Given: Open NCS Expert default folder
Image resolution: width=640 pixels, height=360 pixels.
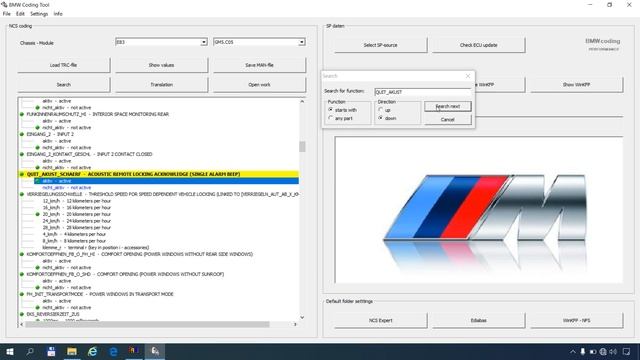Looking at the screenshot, I should (x=380, y=320).
